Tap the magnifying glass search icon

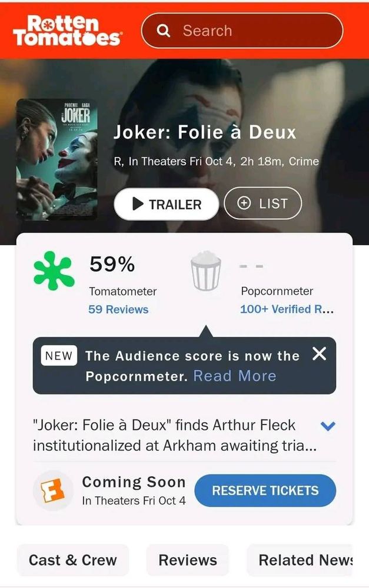tap(163, 31)
